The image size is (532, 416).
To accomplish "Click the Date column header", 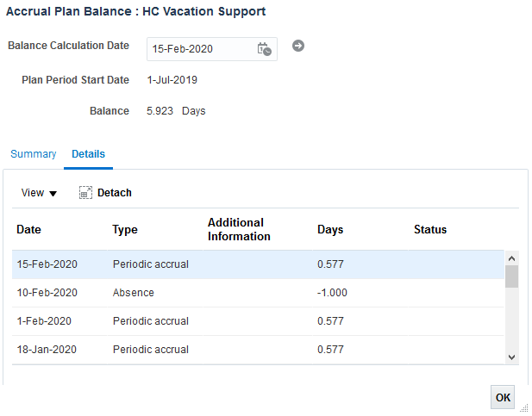I will point(28,229).
